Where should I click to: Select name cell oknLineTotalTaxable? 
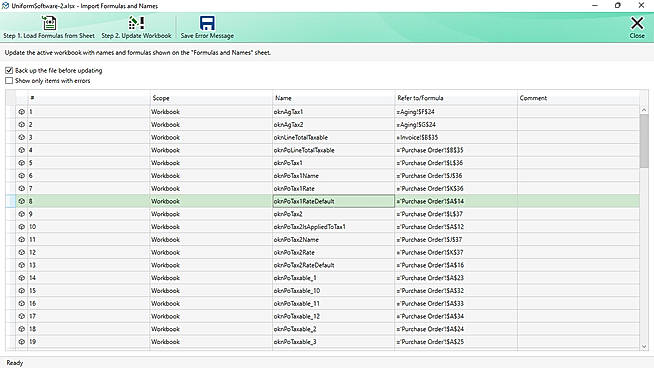(334, 137)
